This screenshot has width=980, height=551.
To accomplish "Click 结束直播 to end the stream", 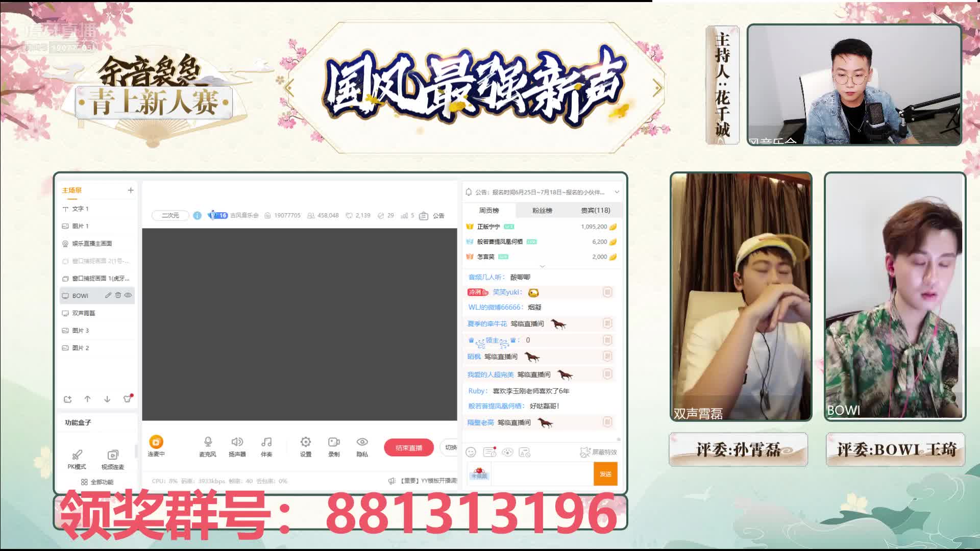I will pos(408,447).
